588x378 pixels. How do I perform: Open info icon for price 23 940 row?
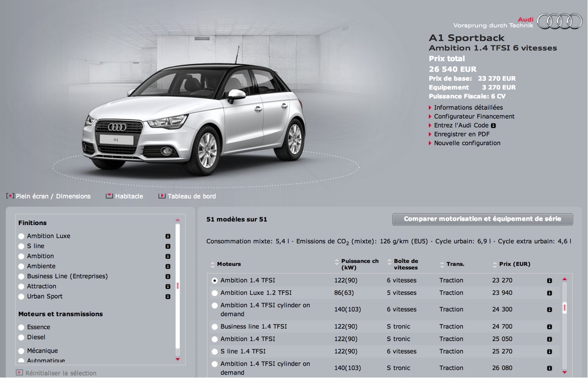[x=549, y=293]
